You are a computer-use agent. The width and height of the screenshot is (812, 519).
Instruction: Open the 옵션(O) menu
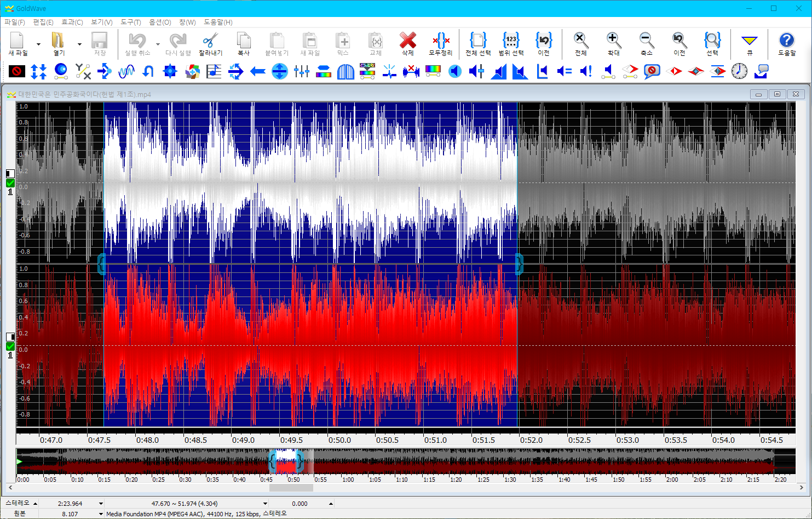[x=160, y=22]
